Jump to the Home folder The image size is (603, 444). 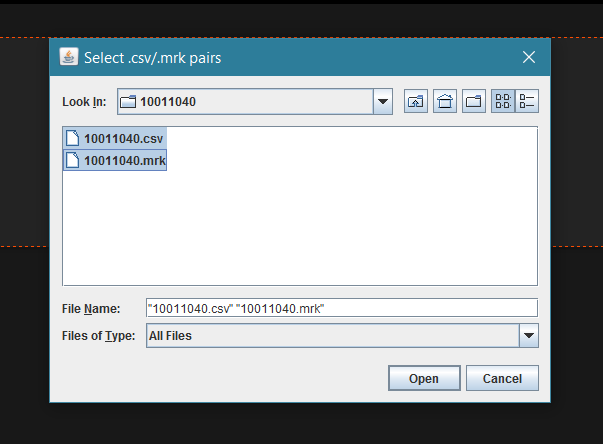coord(445,101)
